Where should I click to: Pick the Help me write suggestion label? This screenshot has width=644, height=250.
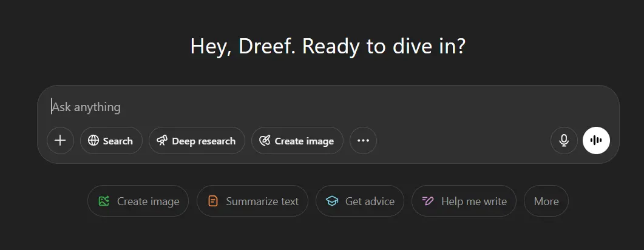click(x=474, y=201)
